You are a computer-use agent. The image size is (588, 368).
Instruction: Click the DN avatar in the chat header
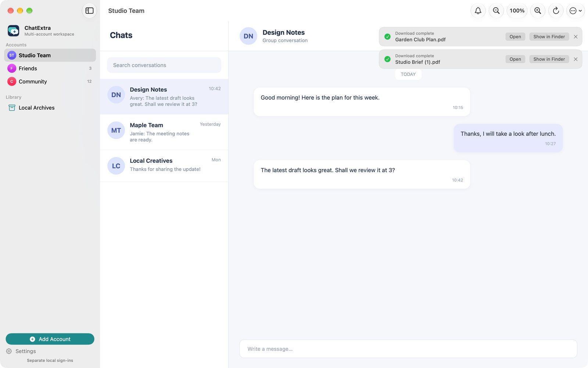[248, 36]
